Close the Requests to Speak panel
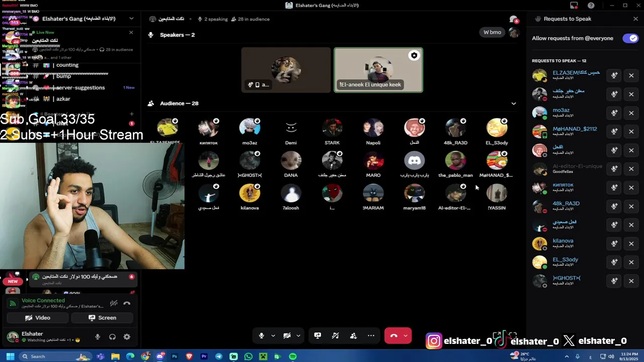The image size is (644, 362). (635, 19)
